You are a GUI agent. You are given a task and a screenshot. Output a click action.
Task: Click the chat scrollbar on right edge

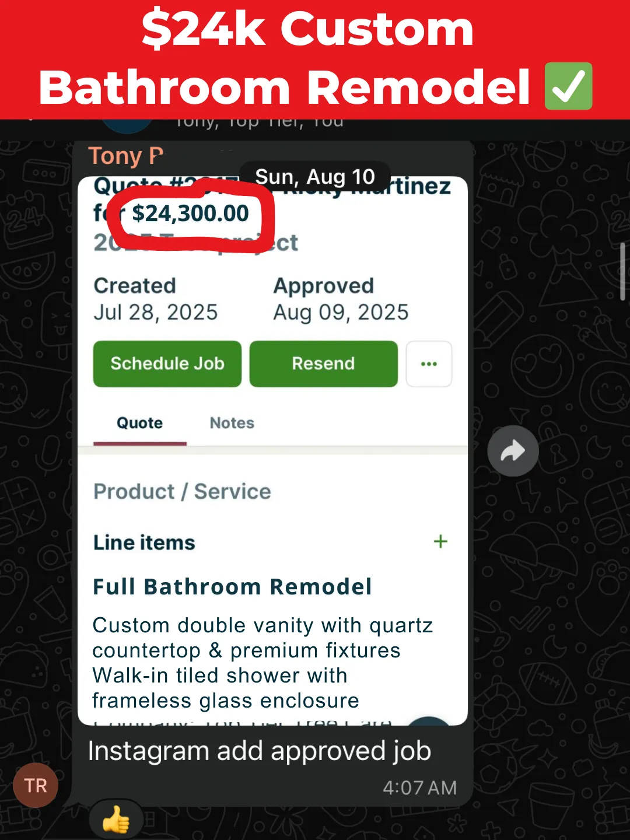(622, 272)
